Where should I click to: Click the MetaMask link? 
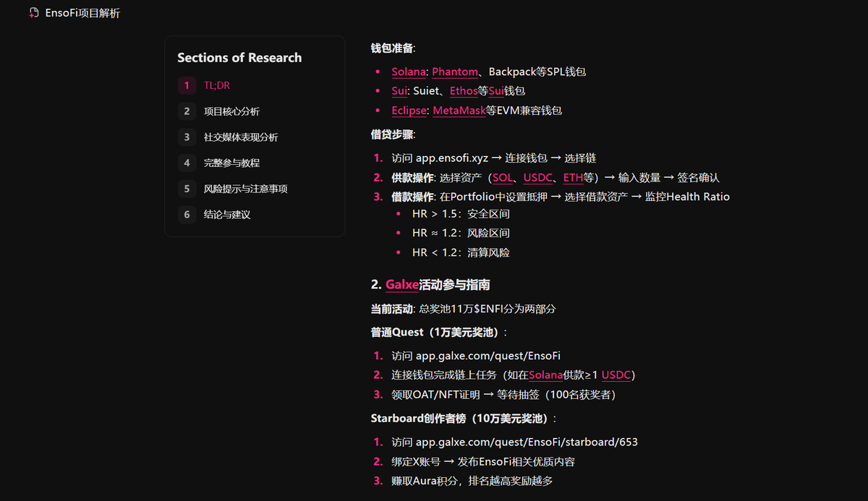click(459, 111)
